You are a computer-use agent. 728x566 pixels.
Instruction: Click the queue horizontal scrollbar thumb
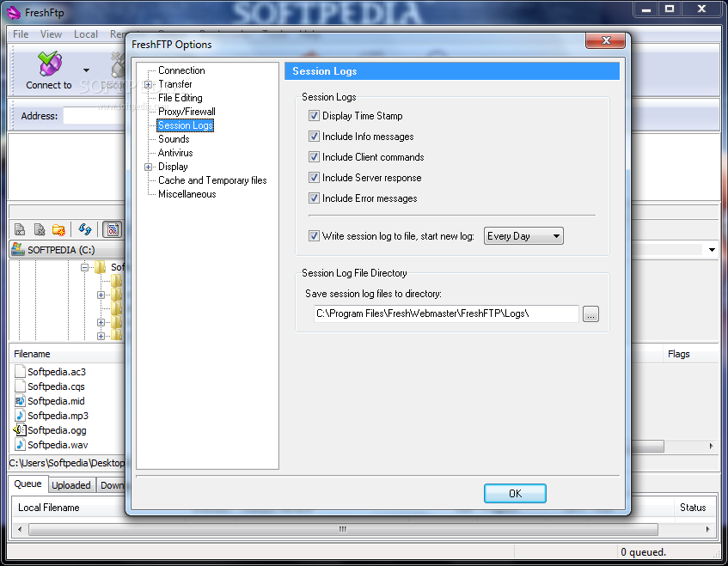coord(343,529)
